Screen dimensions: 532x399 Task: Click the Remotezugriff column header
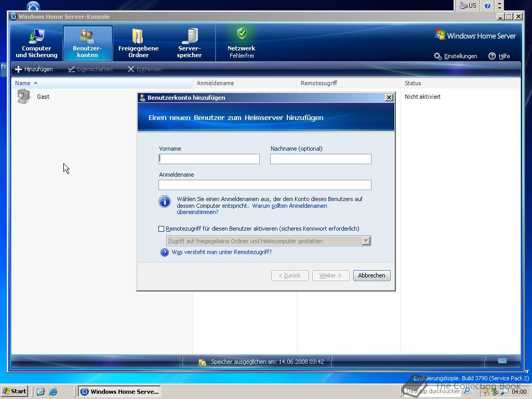tap(349, 83)
